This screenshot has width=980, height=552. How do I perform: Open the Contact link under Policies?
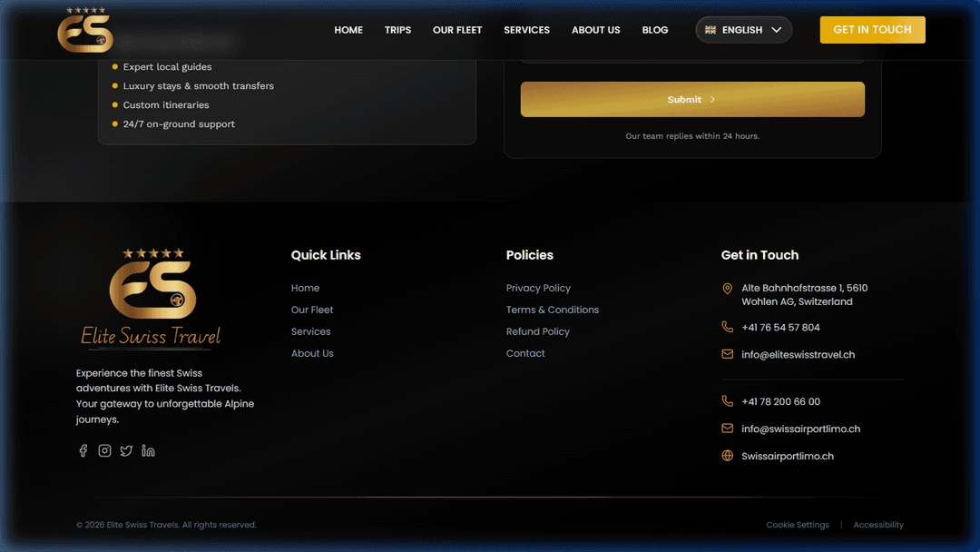(525, 354)
